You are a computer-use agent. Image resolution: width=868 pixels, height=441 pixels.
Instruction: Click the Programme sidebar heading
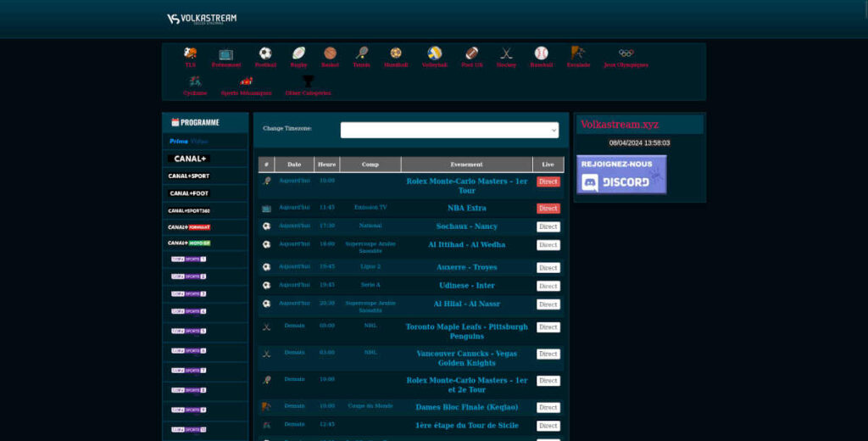click(x=196, y=122)
